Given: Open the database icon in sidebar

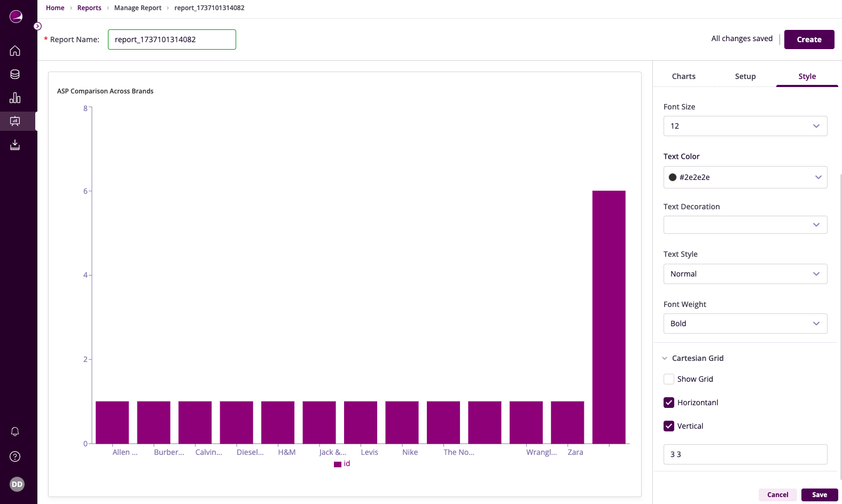Looking at the screenshot, I should tap(15, 74).
